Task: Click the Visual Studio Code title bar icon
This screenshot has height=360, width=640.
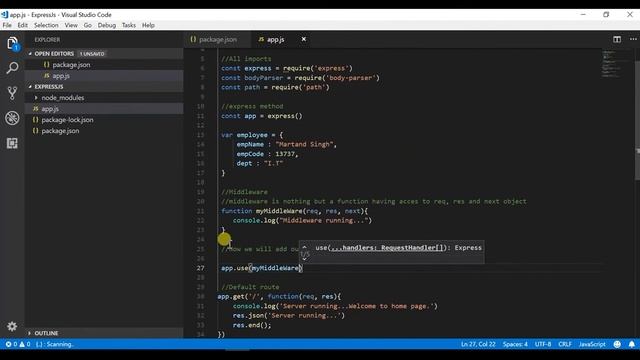Action: pos(4,15)
